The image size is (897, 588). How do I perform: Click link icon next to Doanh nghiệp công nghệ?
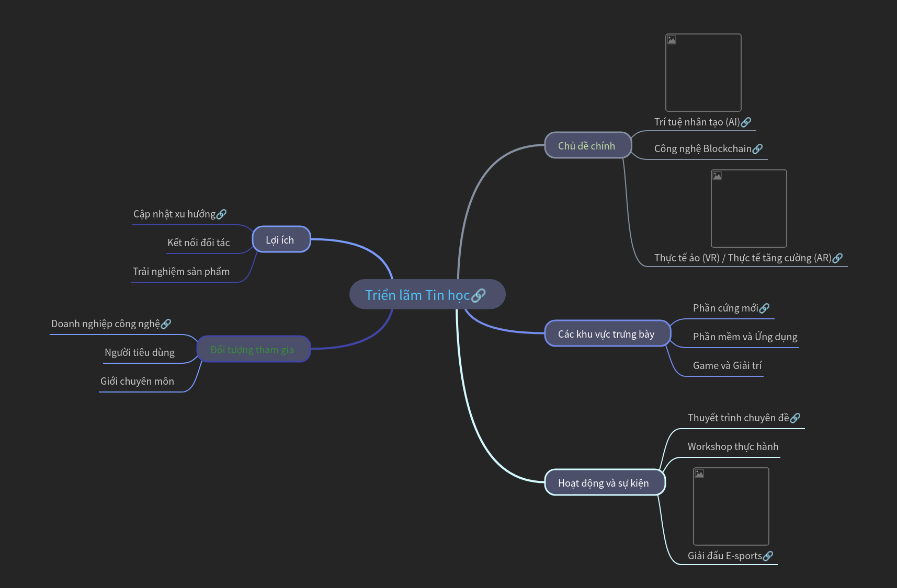[166, 324]
